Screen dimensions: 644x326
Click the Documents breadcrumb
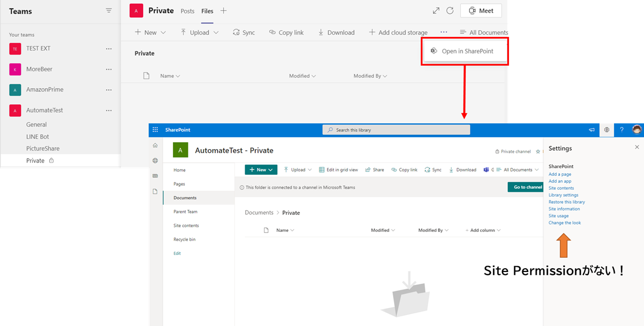click(x=259, y=213)
